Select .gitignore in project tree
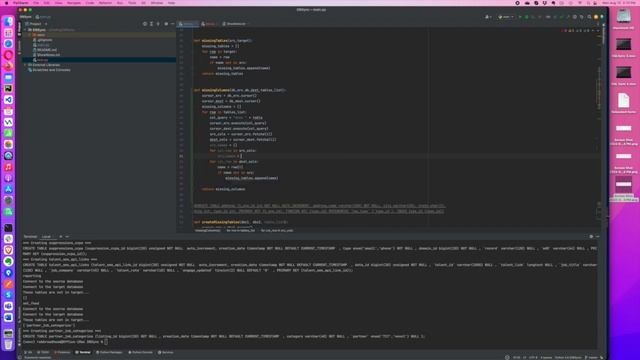This screenshot has width=640, height=360. 44,40
